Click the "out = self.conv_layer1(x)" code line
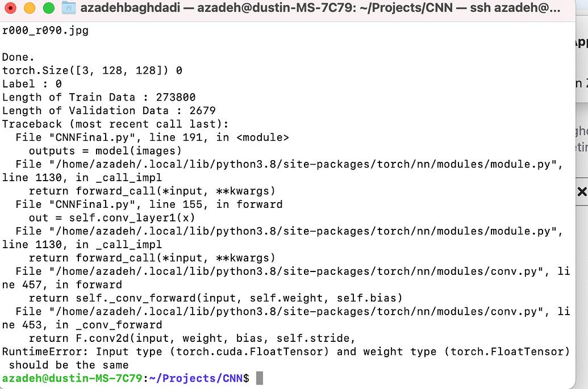This screenshot has height=389, width=588. pos(112,217)
